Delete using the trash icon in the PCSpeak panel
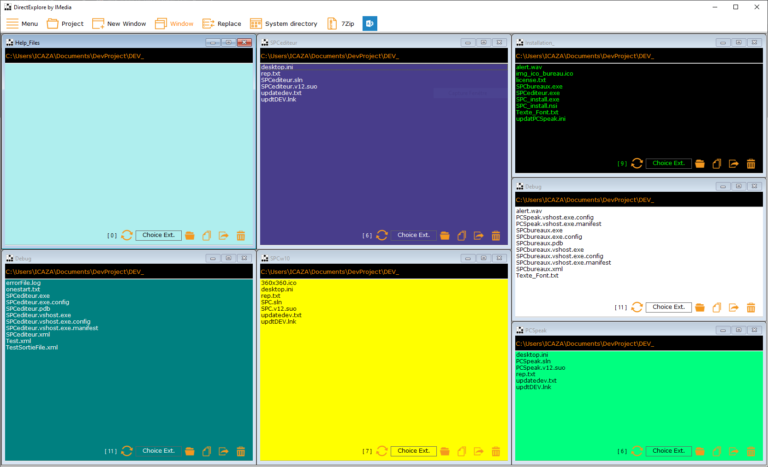Screen dimensions: 768x467 pos(750,451)
